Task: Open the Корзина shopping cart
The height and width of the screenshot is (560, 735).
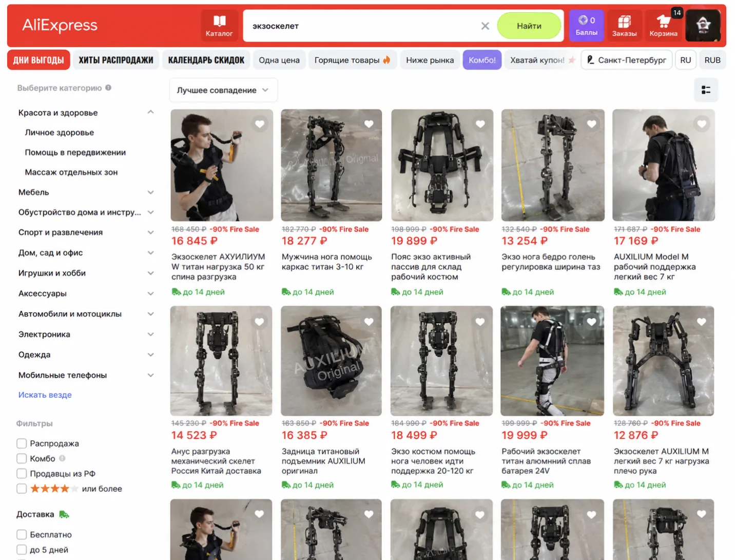Action: [x=663, y=26]
